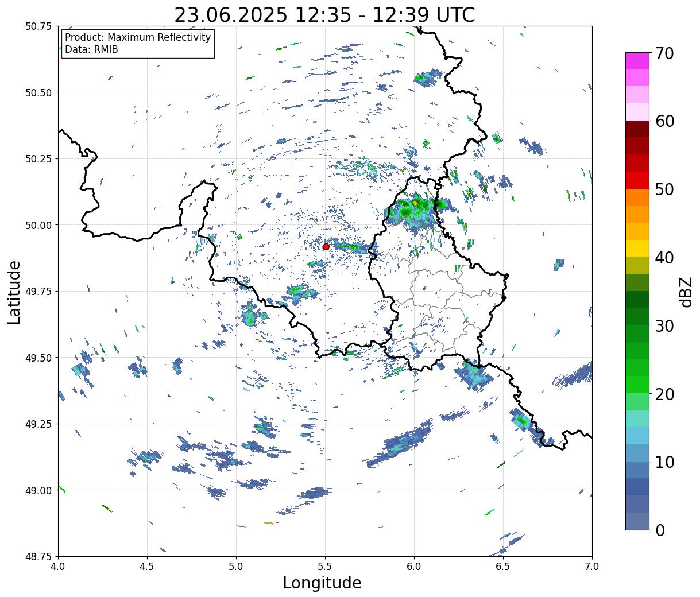The height and width of the screenshot is (597, 700).
Task: Click the Longitude axis label
Action: 322,583
